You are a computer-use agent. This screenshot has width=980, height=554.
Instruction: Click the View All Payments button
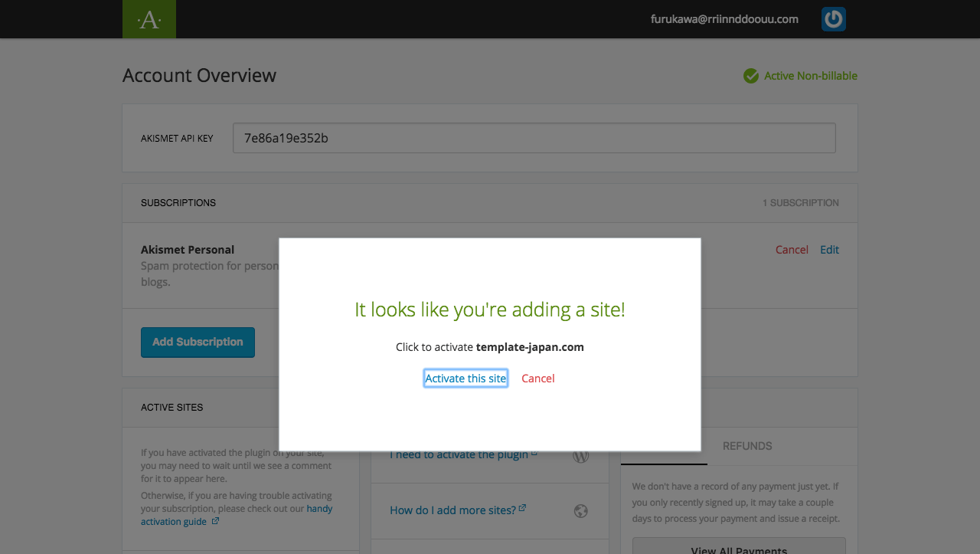point(739,546)
